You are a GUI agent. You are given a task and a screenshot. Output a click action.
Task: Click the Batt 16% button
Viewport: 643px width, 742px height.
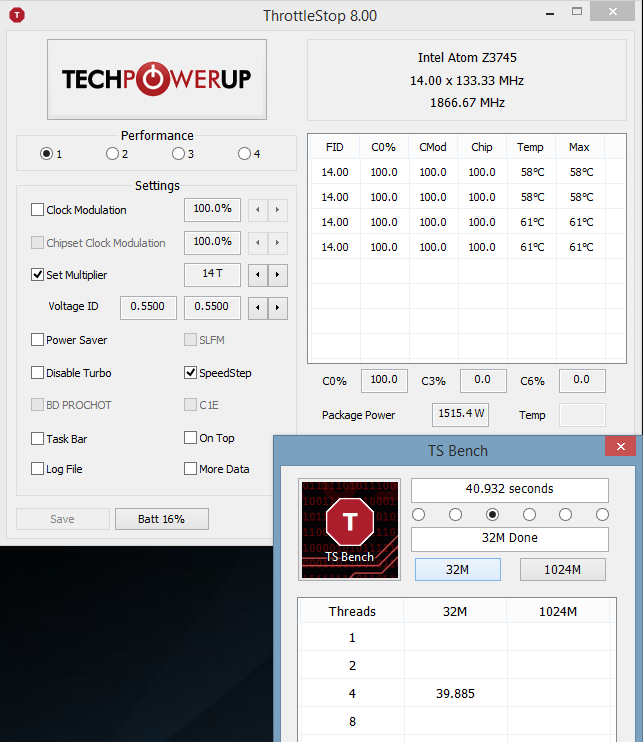[161, 519]
